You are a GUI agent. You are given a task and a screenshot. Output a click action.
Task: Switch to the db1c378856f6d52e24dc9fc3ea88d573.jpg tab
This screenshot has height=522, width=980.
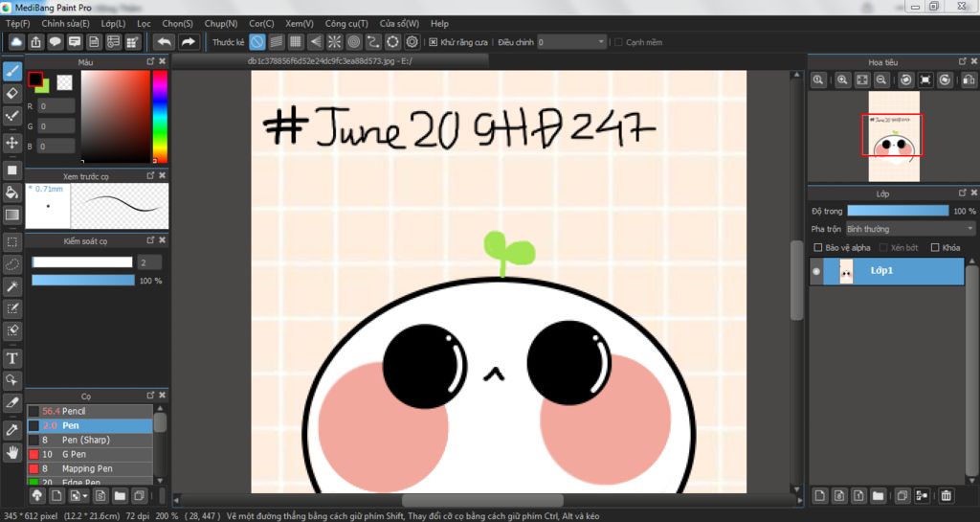(x=329, y=60)
